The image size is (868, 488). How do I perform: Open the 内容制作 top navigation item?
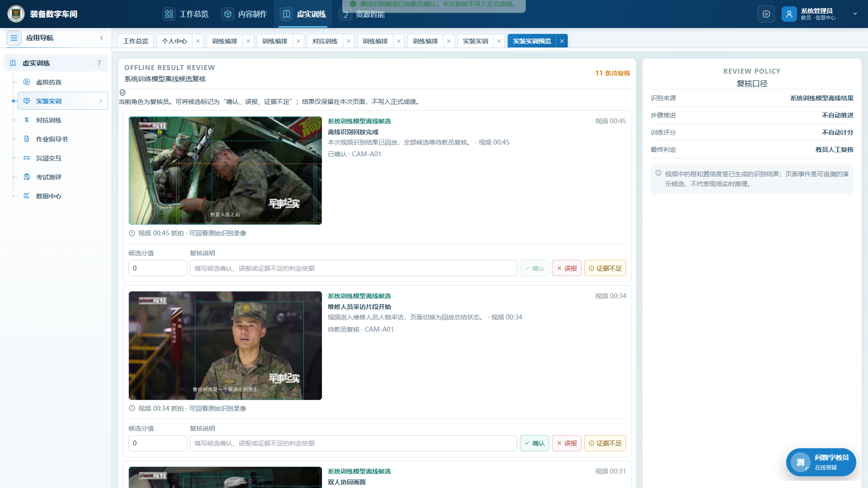pos(244,14)
